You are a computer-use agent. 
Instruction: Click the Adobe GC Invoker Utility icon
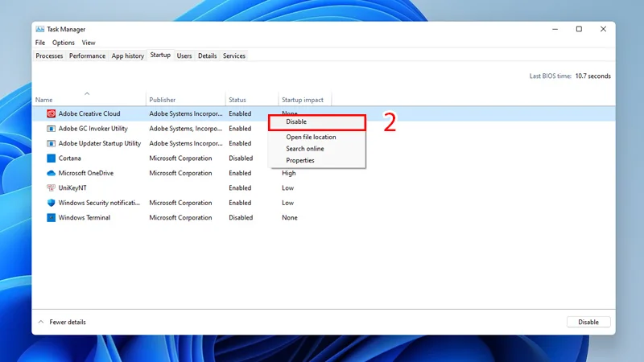[51, 129]
